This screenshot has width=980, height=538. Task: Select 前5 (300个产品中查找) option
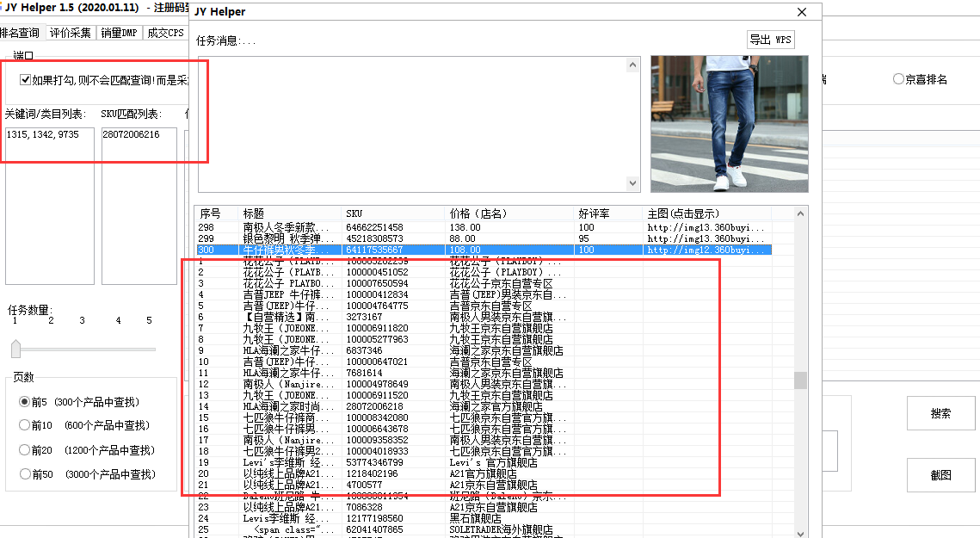(24, 402)
